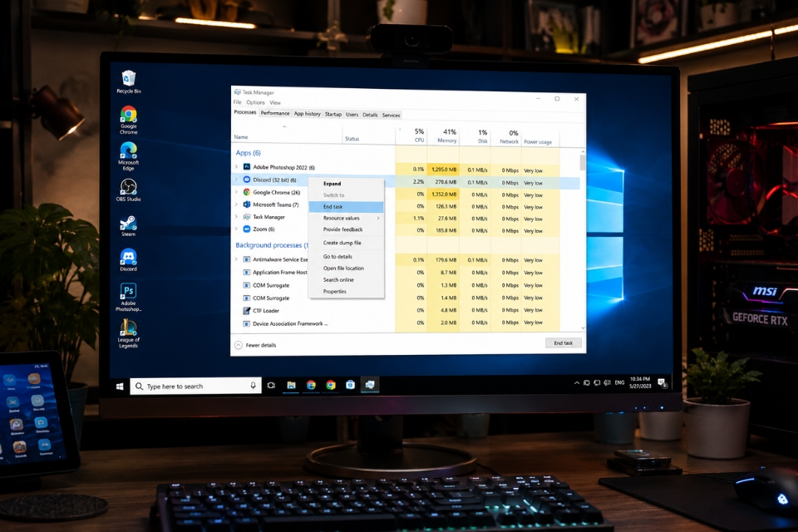Select the Discord desktop shortcut
The width and height of the screenshot is (798, 532).
(x=128, y=259)
